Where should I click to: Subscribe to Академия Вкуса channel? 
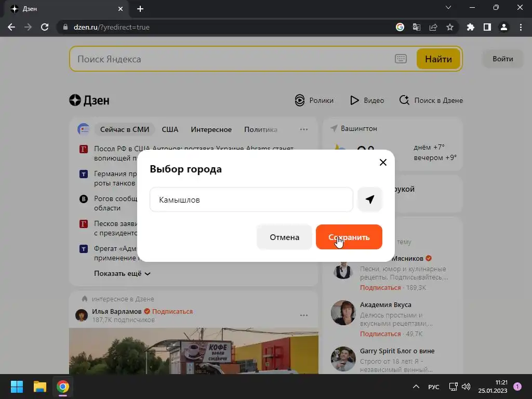click(380, 334)
